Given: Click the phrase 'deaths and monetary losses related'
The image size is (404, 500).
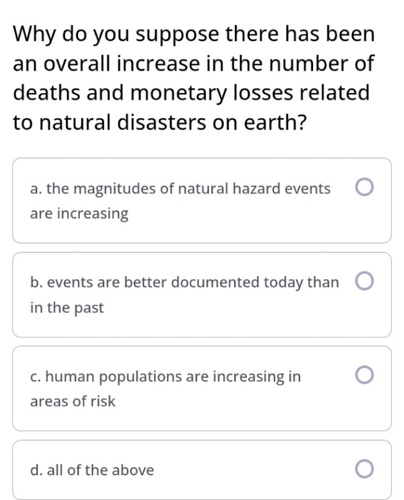Looking at the screenshot, I should 191,93.
